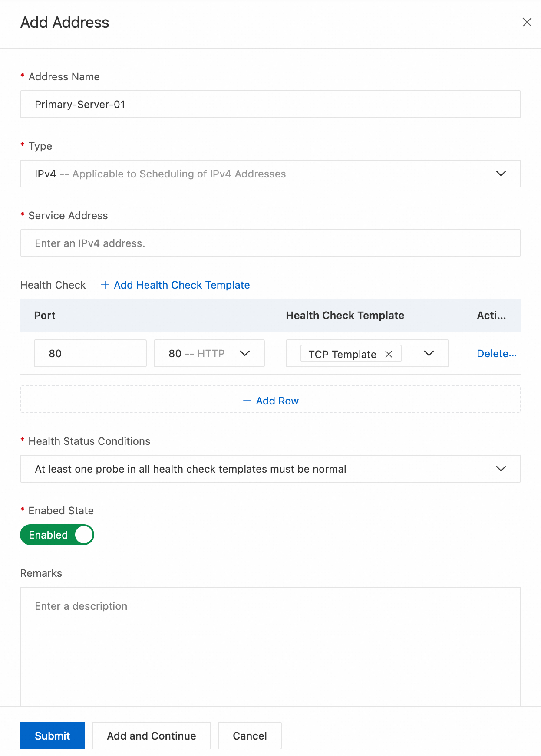The image size is (541, 756).
Task: Submit the address form
Action: tap(53, 736)
